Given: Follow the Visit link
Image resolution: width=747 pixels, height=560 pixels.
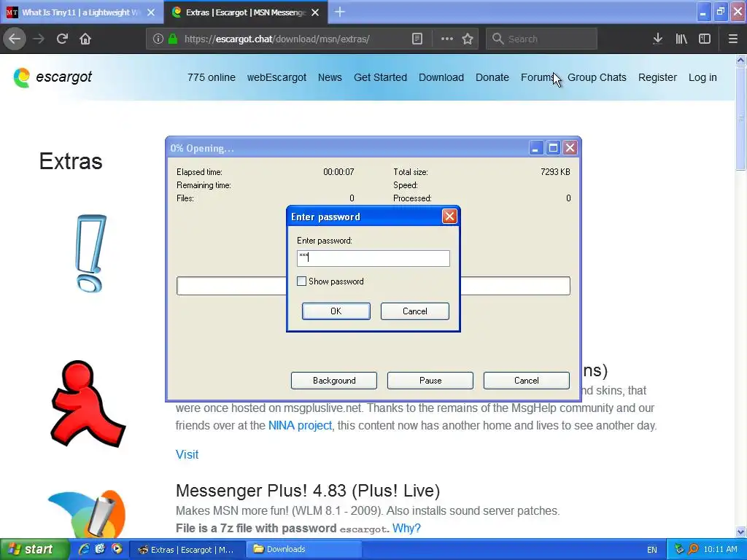Looking at the screenshot, I should 187,454.
